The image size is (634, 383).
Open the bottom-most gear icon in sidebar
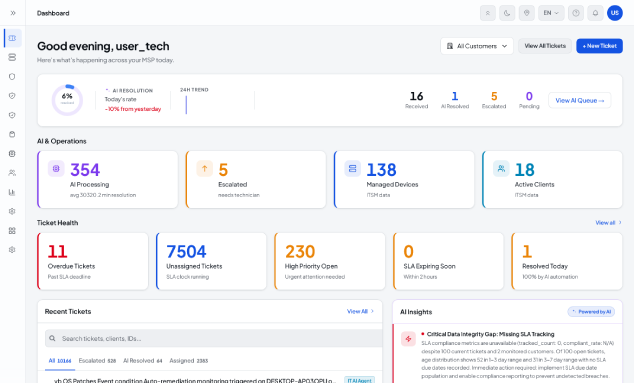click(x=12, y=250)
